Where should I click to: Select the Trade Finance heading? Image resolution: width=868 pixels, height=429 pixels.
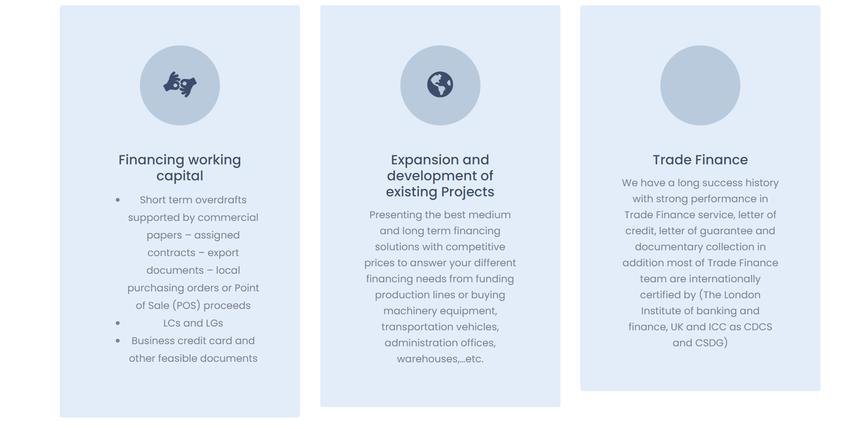point(700,160)
